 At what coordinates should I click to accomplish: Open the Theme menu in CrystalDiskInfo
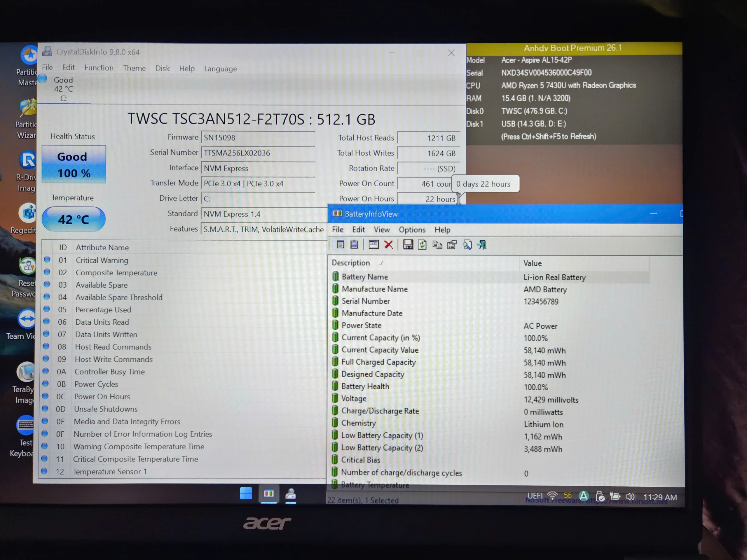point(135,68)
